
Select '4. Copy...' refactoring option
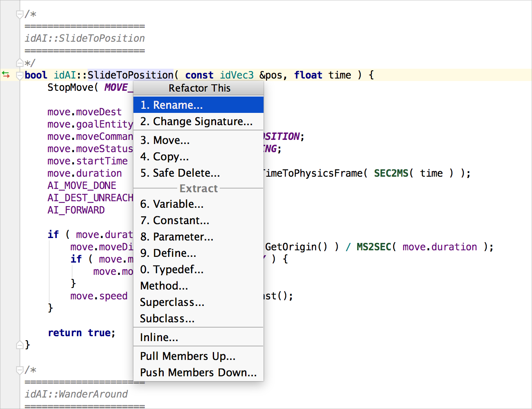[x=198, y=157]
